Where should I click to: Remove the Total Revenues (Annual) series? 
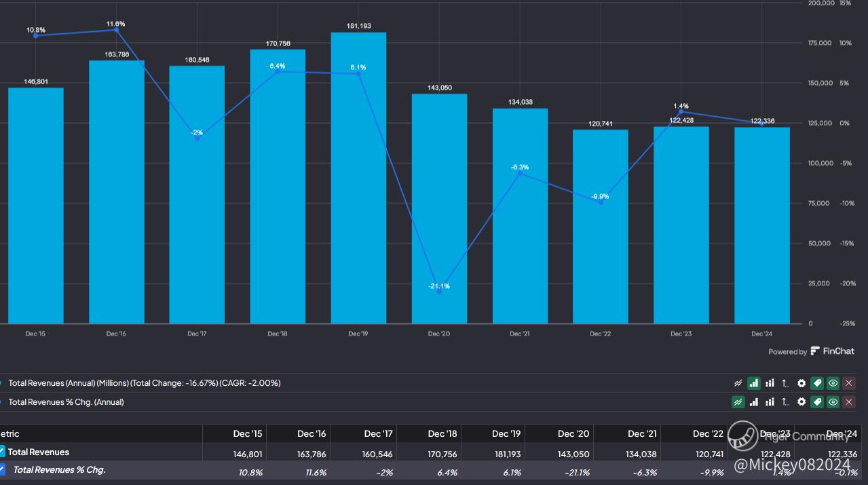click(849, 383)
